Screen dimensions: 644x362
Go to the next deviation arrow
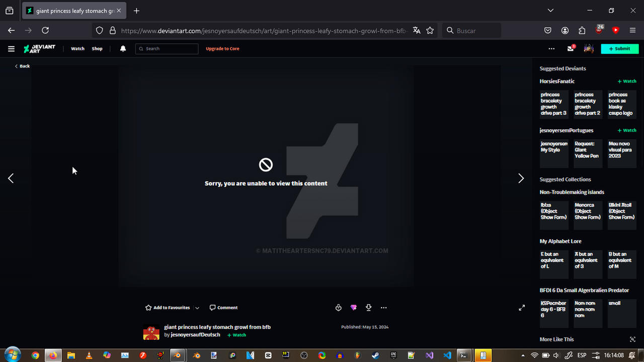pos(521,178)
